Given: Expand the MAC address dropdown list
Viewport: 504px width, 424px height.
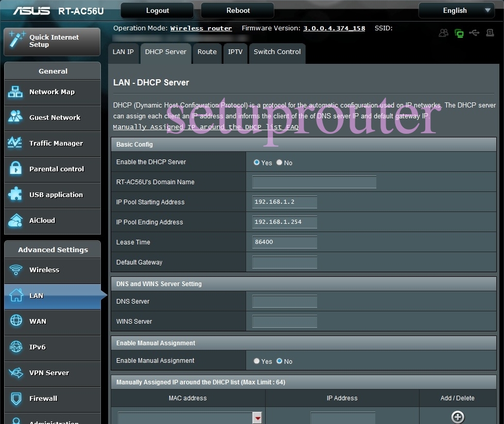Looking at the screenshot, I should pos(256,417).
